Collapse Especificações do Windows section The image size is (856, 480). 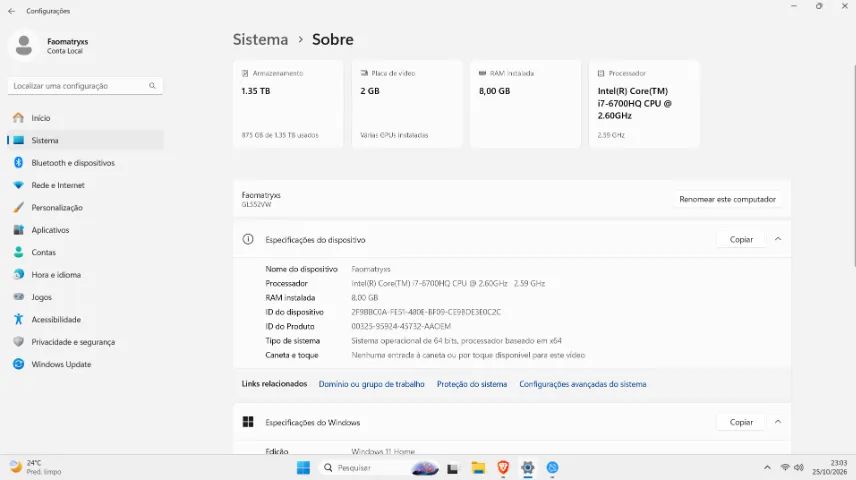[x=778, y=422]
